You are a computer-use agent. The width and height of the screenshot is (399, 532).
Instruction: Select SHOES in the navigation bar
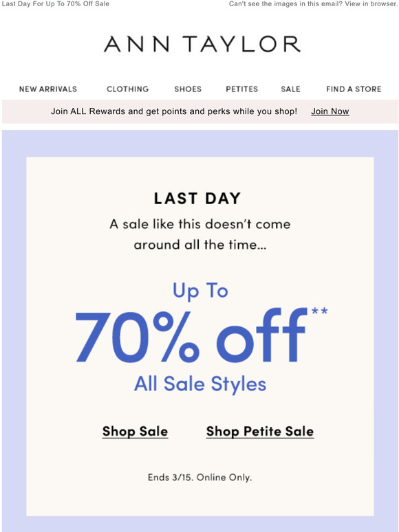pos(188,89)
